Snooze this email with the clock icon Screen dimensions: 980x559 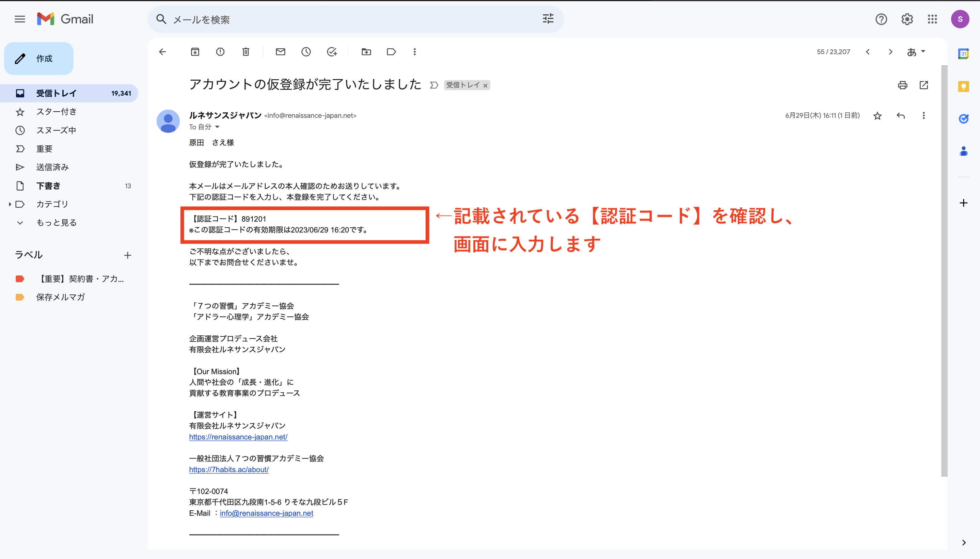[x=306, y=52]
